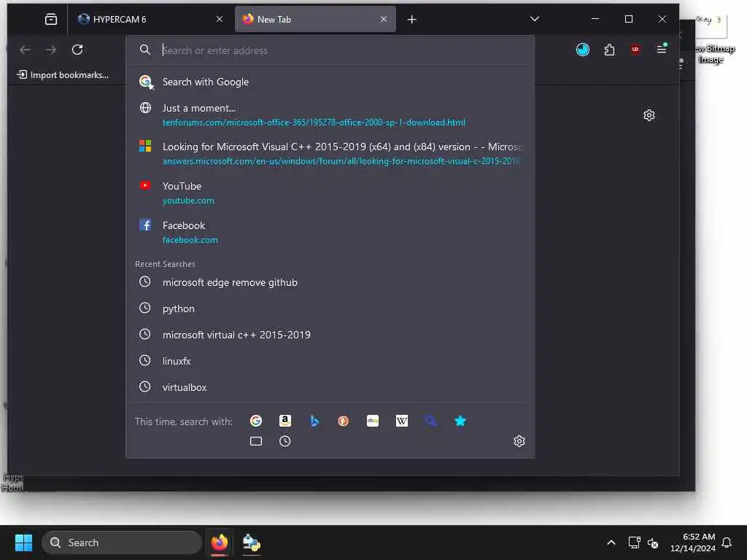The width and height of the screenshot is (747, 560).
Task: Close the New Tab tab
Action: click(384, 19)
